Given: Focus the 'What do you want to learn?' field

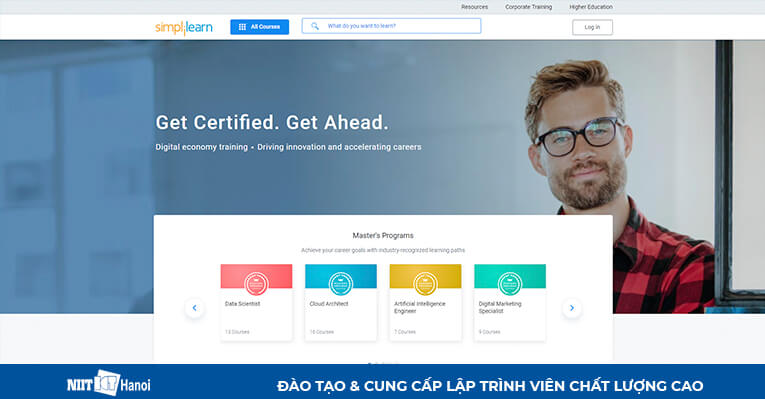Looking at the screenshot, I should (391, 26).
